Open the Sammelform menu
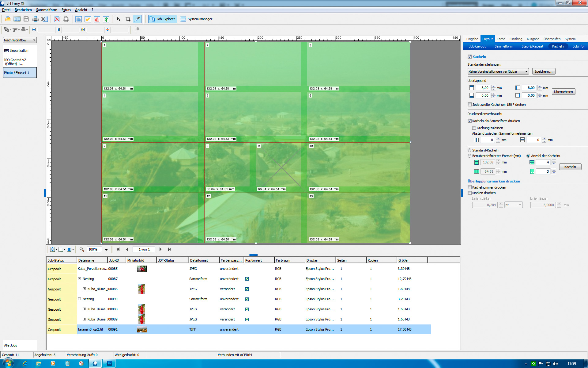This screenshot has height=368, width=588. coord(47,10)
